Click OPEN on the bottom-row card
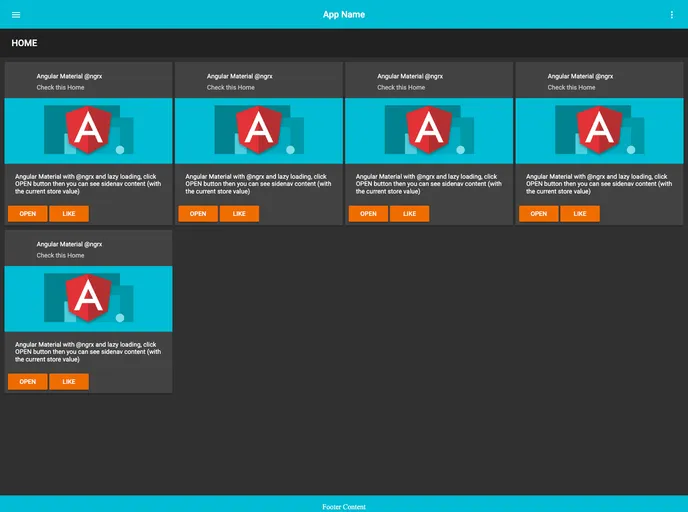This screenshot has width=688, height=512. point(28,382)
